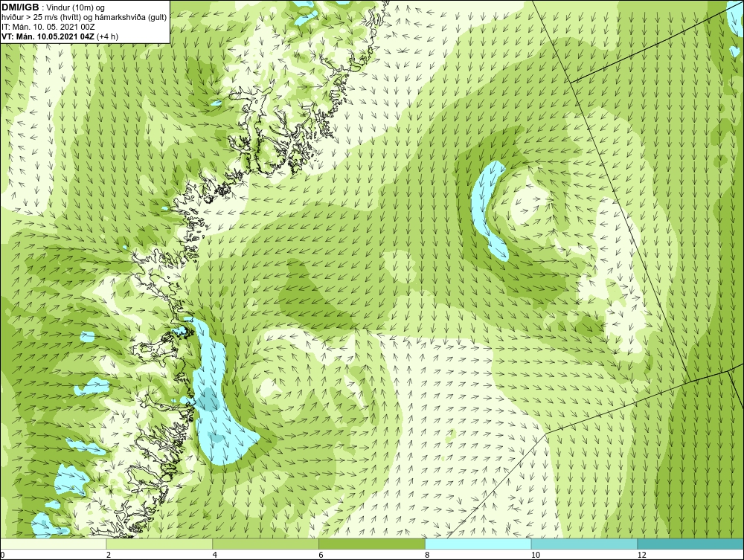The width and height of the screenshot is (744, 560).
Task: Click the 6–8 m/s dark green legend swatch
Action: (x=372, y=544)
